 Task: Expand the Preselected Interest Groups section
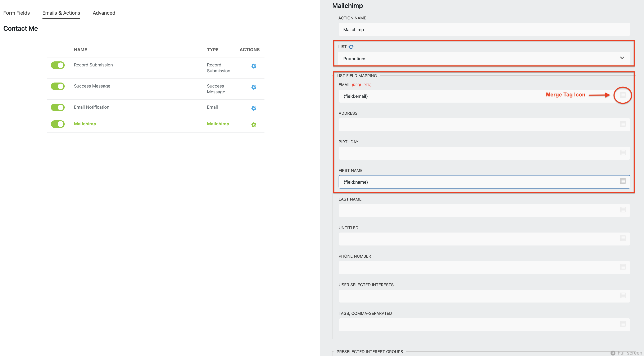(x=369, y=351)
